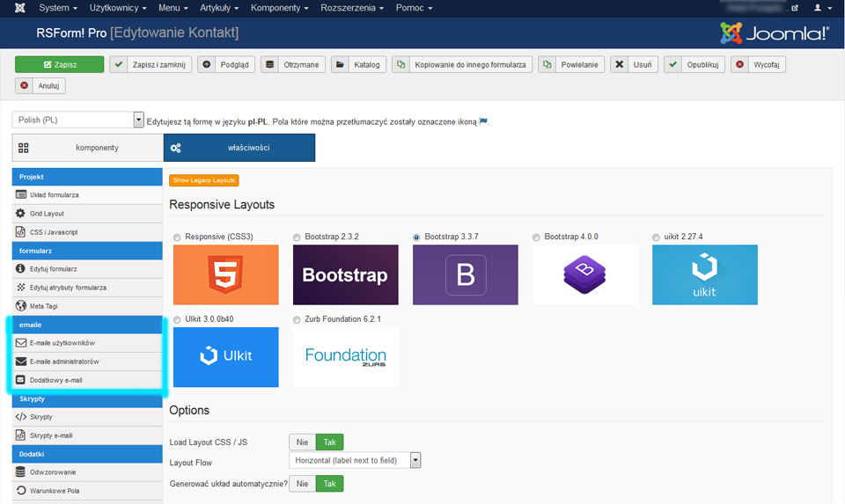This screenshot has width=845, height=504.
Task: Set Load Layout CSS / JS to Tak
Action: pos(329,442)
